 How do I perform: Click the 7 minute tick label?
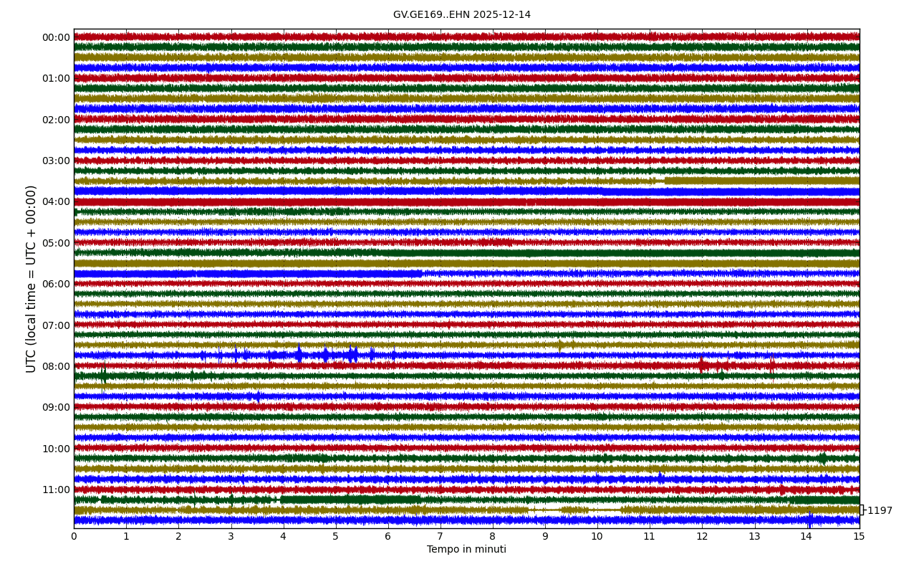point(440,537)
